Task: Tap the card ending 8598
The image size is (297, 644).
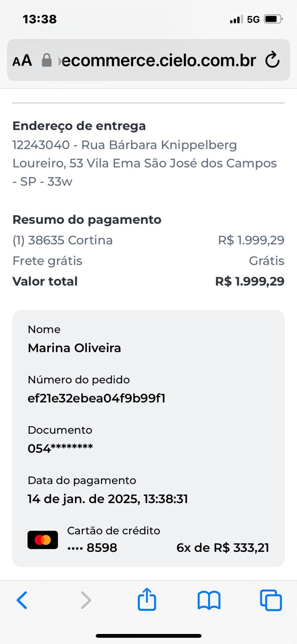Action: [92, 548]
